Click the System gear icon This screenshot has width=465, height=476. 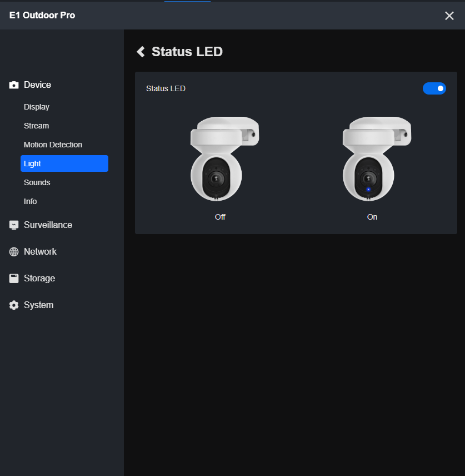13,305
